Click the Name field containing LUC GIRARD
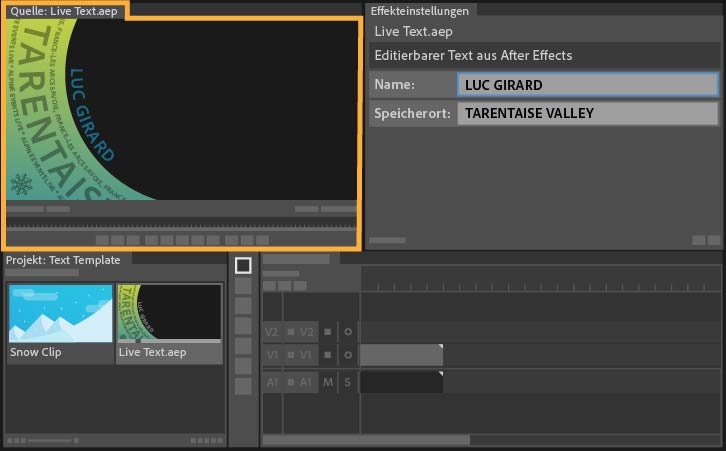This screenshot has height=451, width=726. pyautogui.click(x=588, y=85)
